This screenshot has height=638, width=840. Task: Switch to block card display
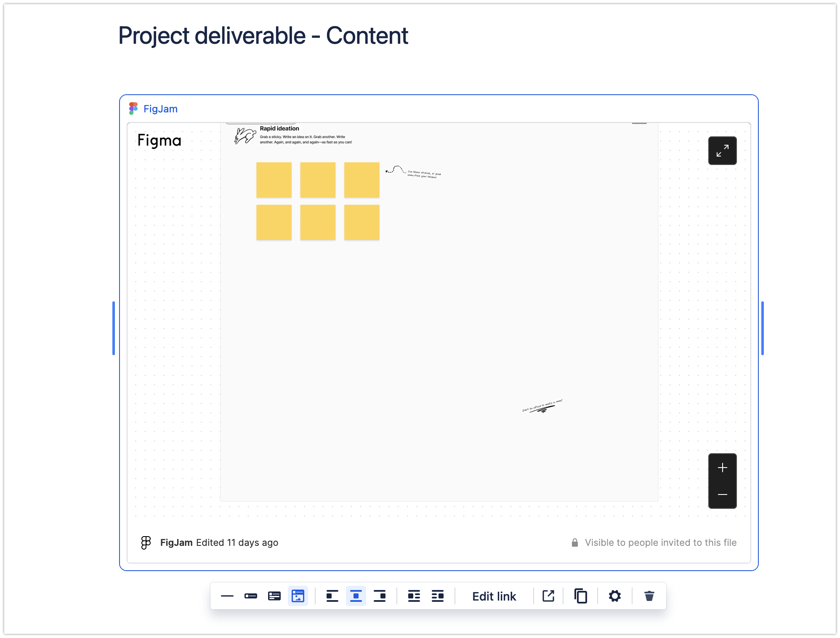274,596
